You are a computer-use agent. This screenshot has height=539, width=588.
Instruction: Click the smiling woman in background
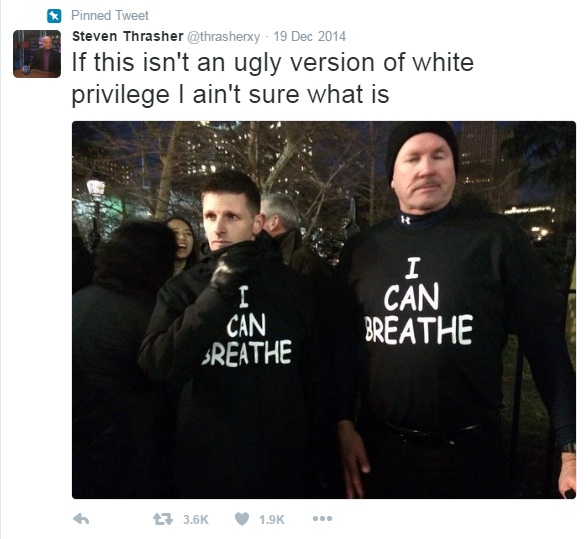(x=184, y=240)
